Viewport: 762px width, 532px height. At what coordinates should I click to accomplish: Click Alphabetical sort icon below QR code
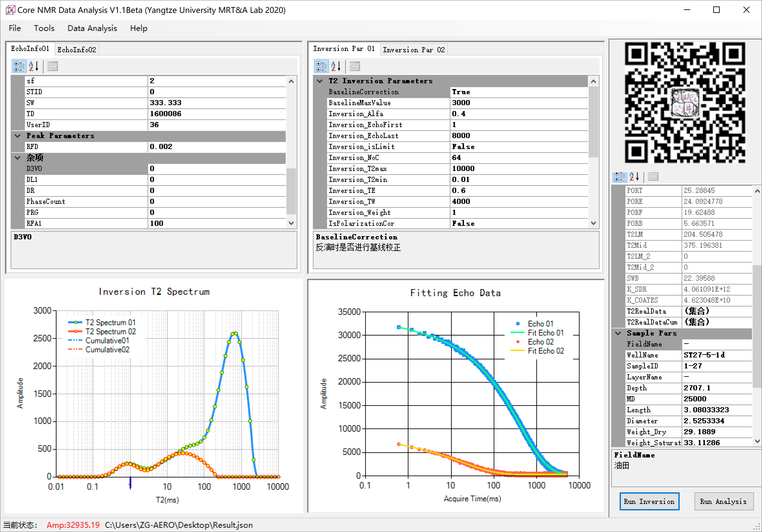(x=634, y=177)
